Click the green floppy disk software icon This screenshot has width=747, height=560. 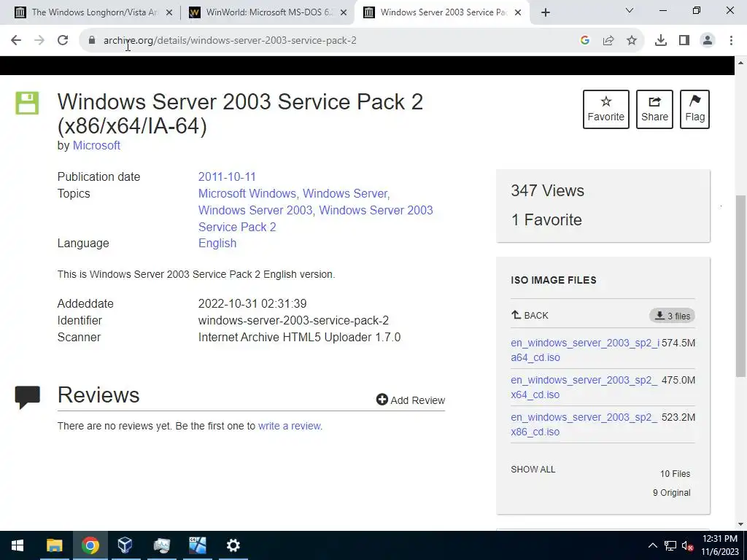point(27,103)
